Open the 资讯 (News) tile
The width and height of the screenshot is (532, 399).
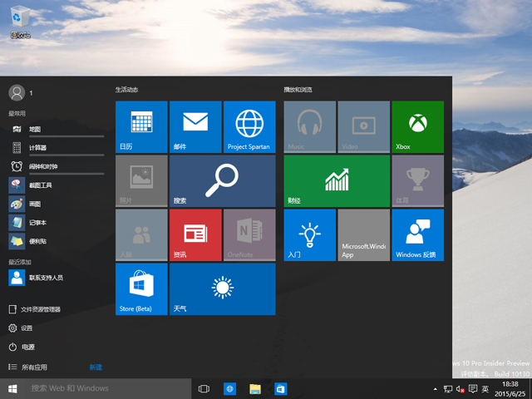point(195,235)
